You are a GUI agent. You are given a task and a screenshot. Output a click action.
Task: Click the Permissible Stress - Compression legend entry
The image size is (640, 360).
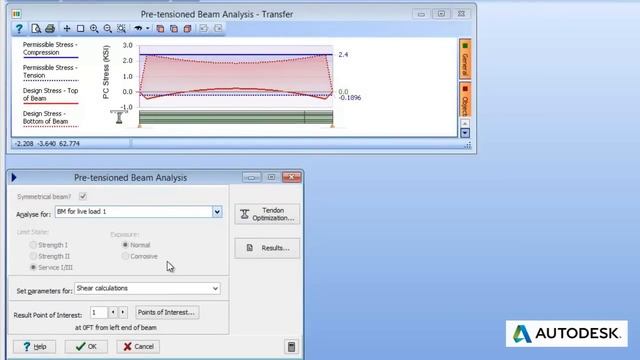(x=50, y=49)
